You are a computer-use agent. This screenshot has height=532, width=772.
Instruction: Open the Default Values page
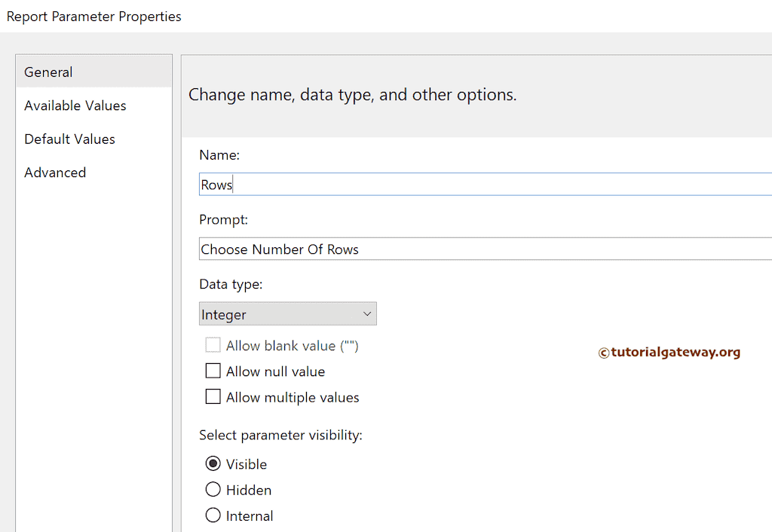tap(69, 139)
